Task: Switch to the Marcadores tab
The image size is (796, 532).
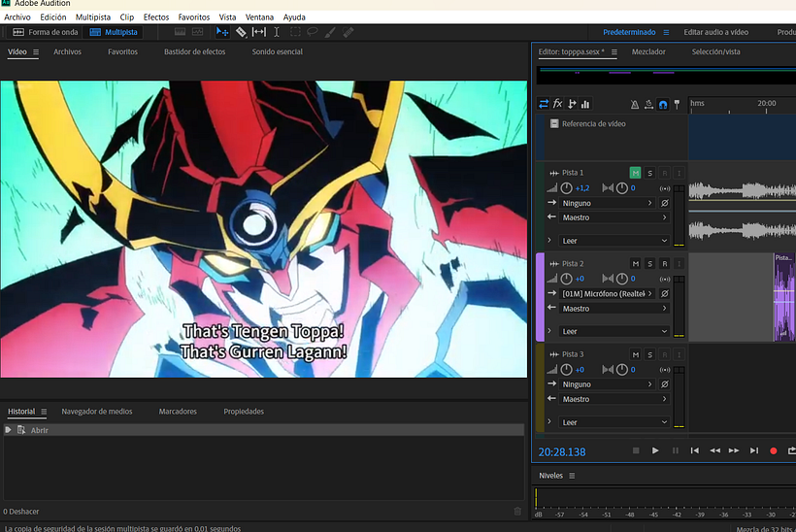Action: [x=178, y=412]
